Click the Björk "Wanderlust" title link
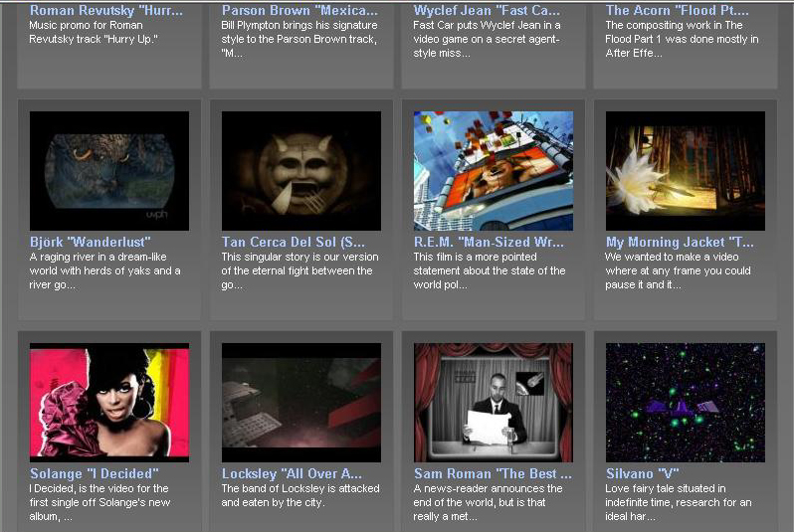794x532 pixels. coord(91,242)
